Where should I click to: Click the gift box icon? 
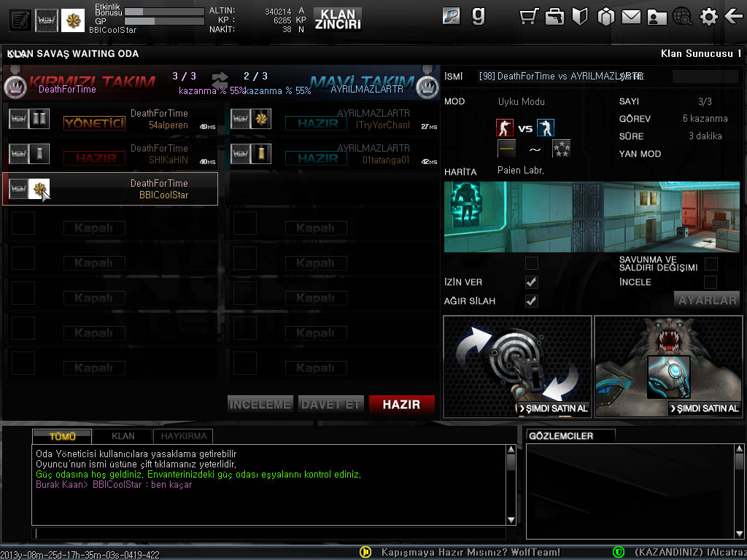click(606, 17)
